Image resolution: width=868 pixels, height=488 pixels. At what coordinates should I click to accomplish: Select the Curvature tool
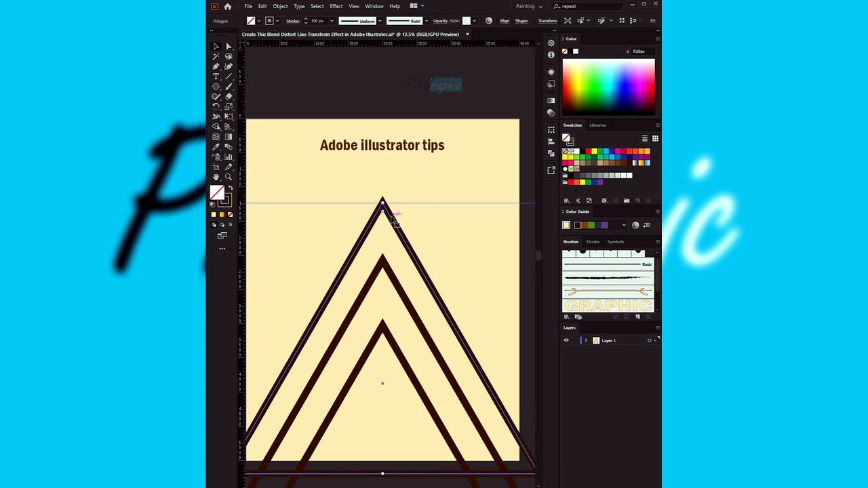(229, 66)
